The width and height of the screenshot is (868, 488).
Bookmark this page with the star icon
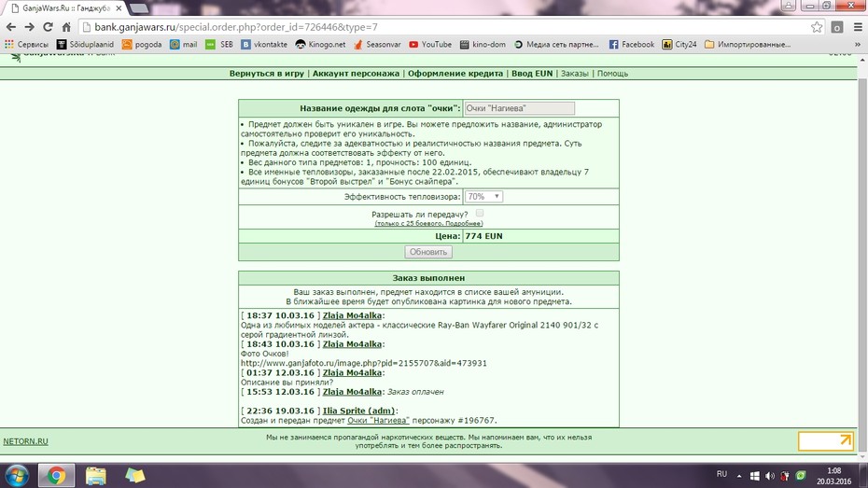point(817,26)
